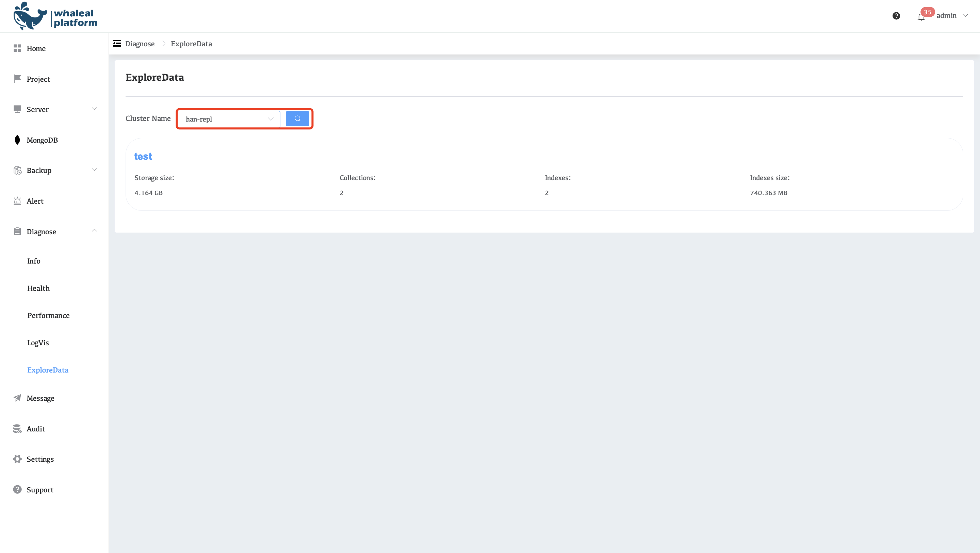Image resolution: width=980 pixels, height=553 pixels.
Task: Select Performance under Diagnose
Action: coord(48,316)
